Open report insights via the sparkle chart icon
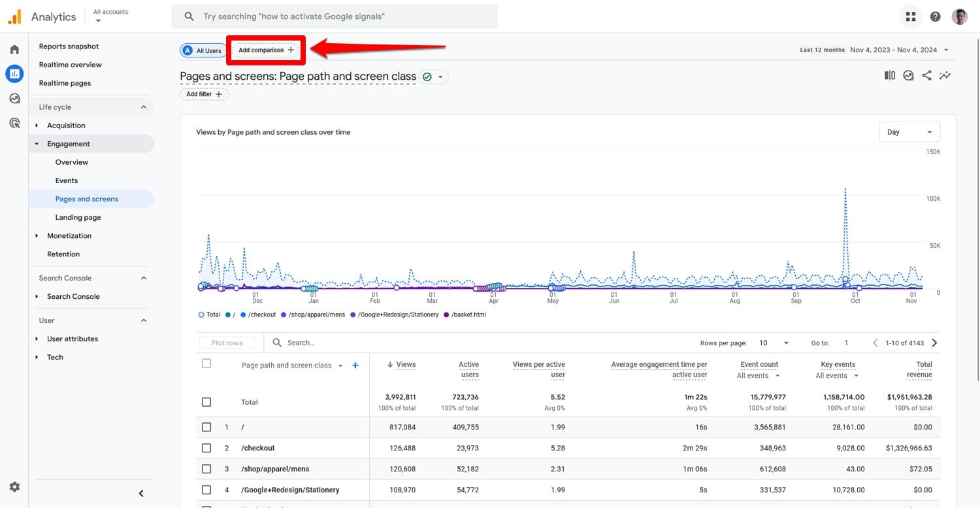The height and width of the screenshot is (508, 980). [945, 75]
